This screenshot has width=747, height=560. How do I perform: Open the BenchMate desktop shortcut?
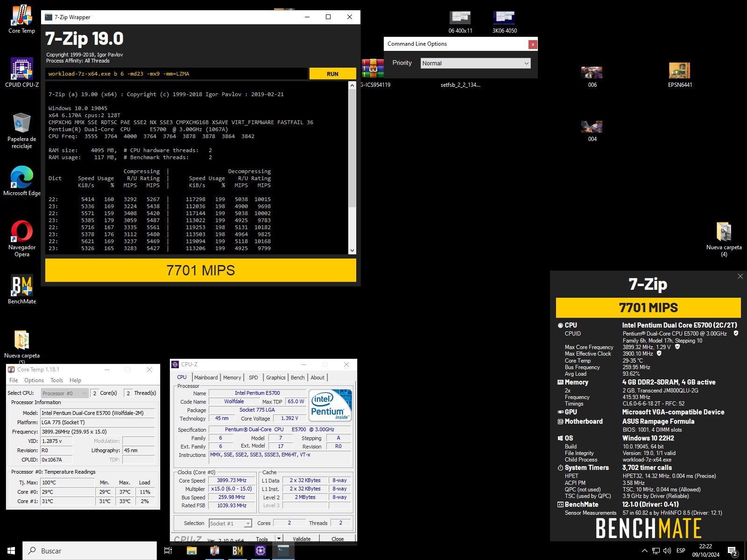coord(22,289)
